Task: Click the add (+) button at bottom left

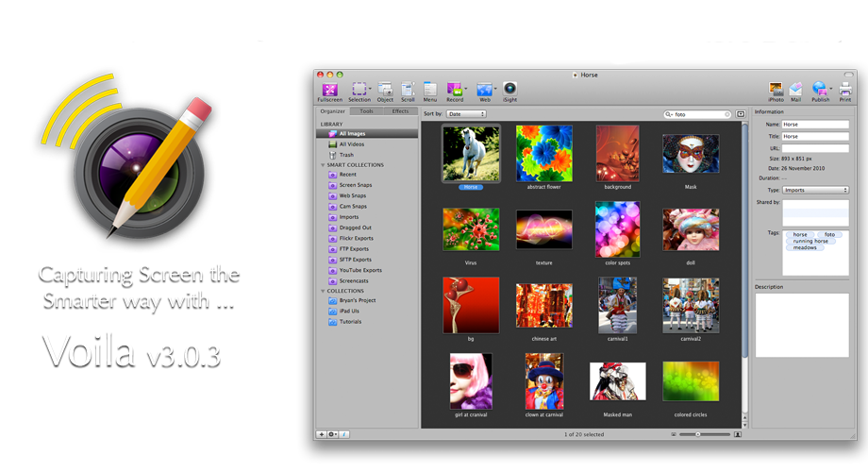Action: [x=321, y=434]
